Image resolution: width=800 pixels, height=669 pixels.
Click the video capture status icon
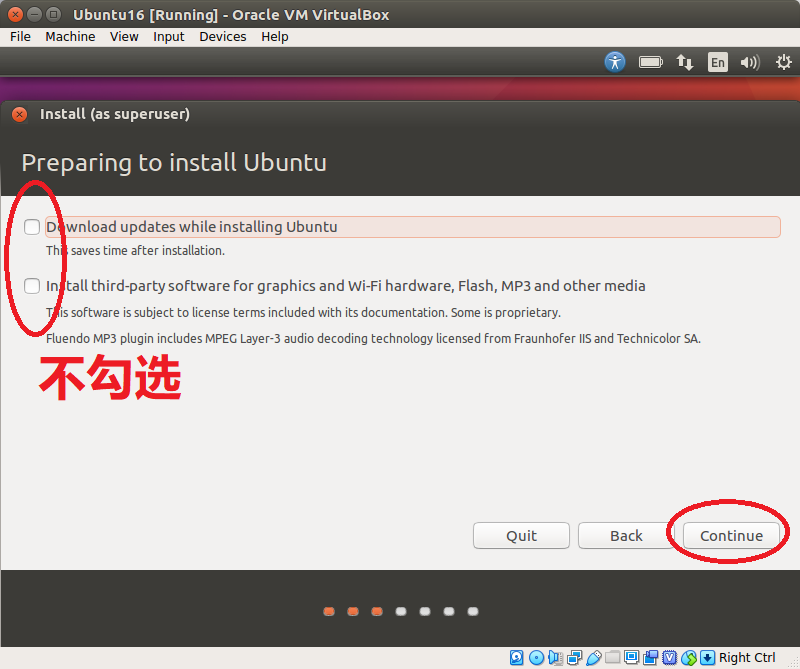(x=651, y=657)
